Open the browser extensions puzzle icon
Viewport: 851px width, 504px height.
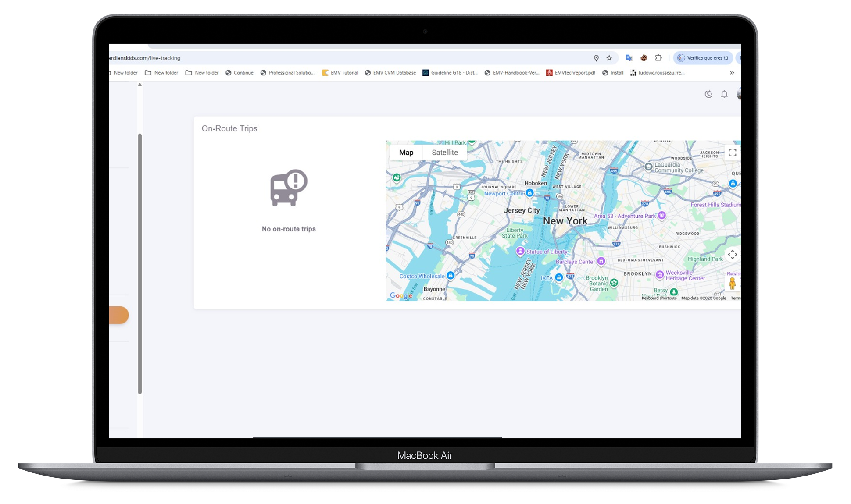[658, 58]
